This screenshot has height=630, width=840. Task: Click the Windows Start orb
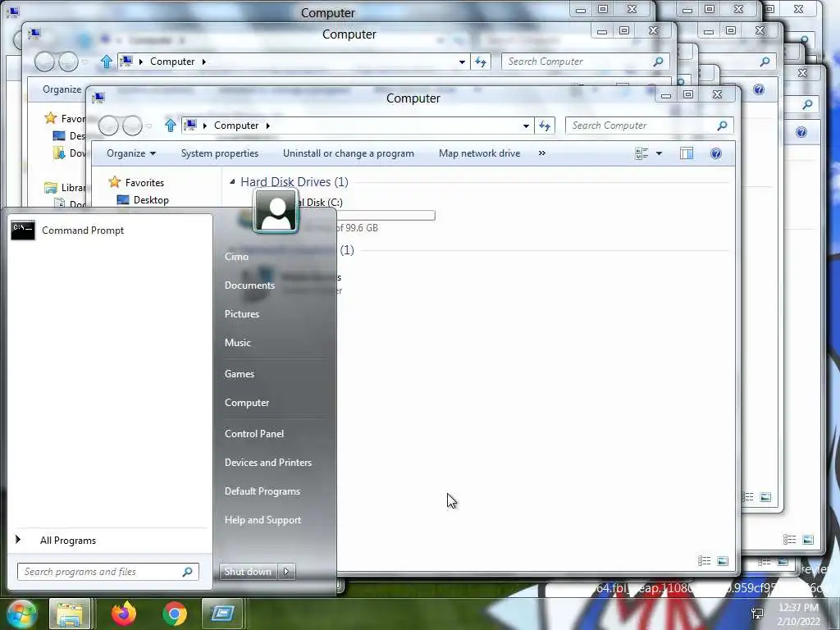pos(21,614)
